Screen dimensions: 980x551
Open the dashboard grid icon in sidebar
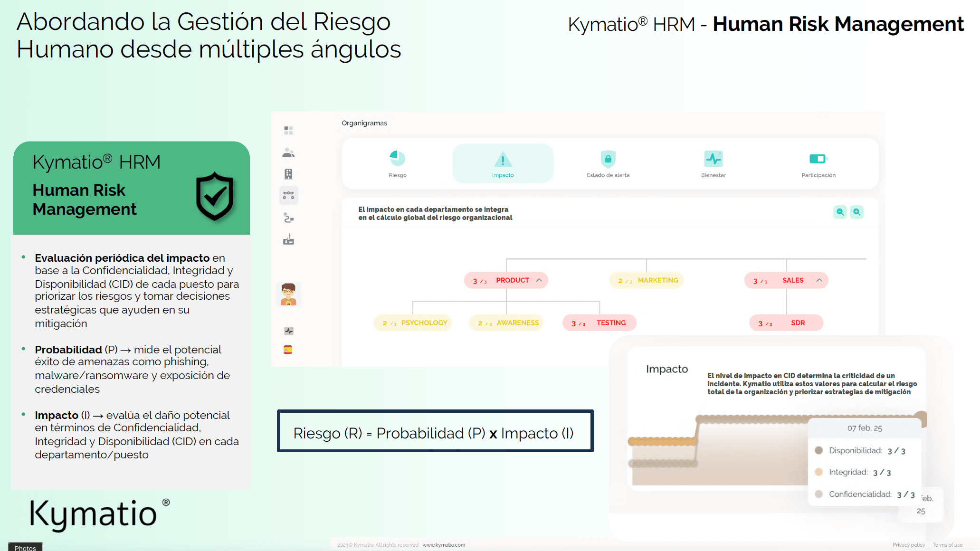tap(288, 130)
